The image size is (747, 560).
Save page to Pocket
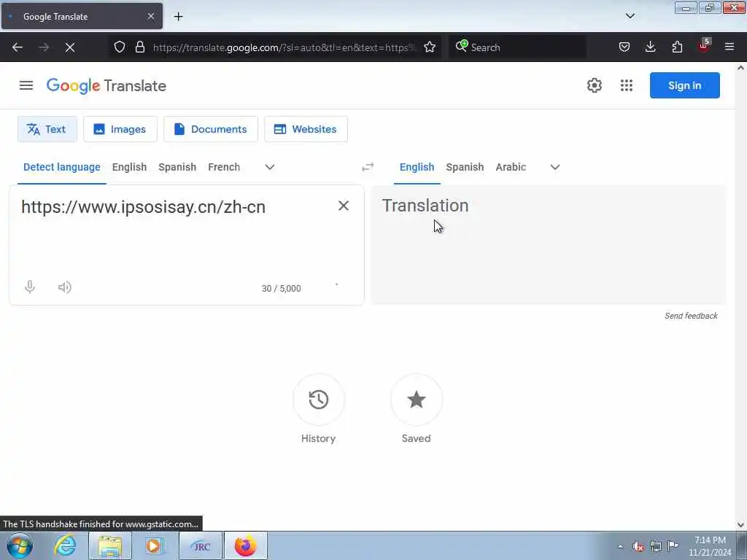coord(624,47)
